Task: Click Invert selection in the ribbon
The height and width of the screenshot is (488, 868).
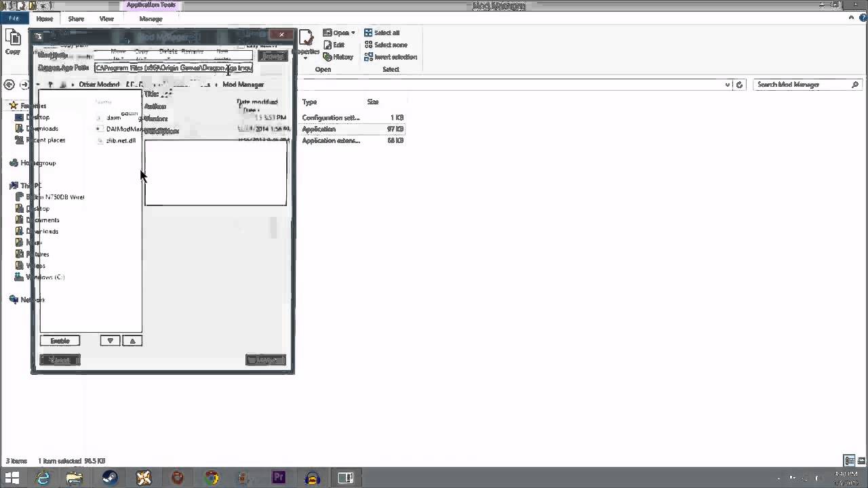Action: tap(391, 57)
